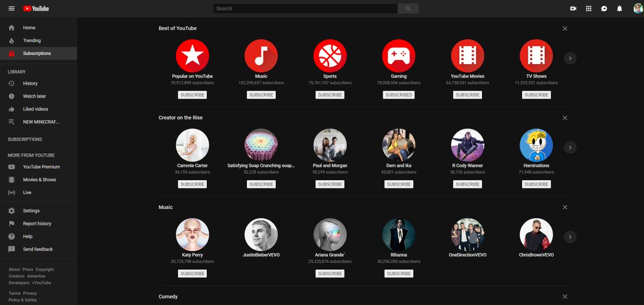The width and height of the screenshot is (644, 305).
Task: Subscribe to Ariana Grande
Action: pyautogui.click(x=330, y=274)
